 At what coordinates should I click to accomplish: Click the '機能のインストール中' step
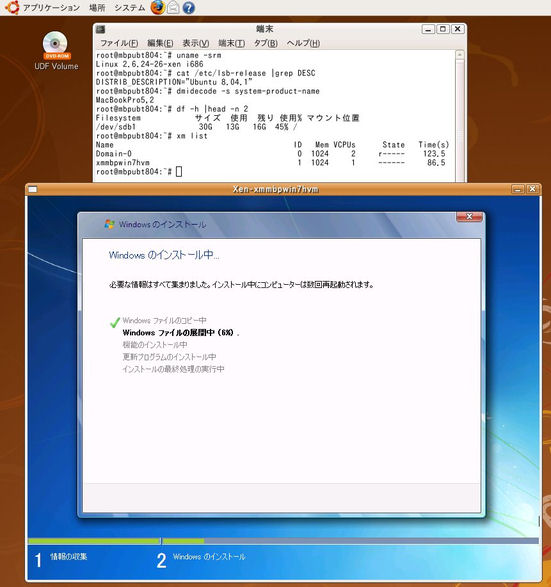coord(155,344)
